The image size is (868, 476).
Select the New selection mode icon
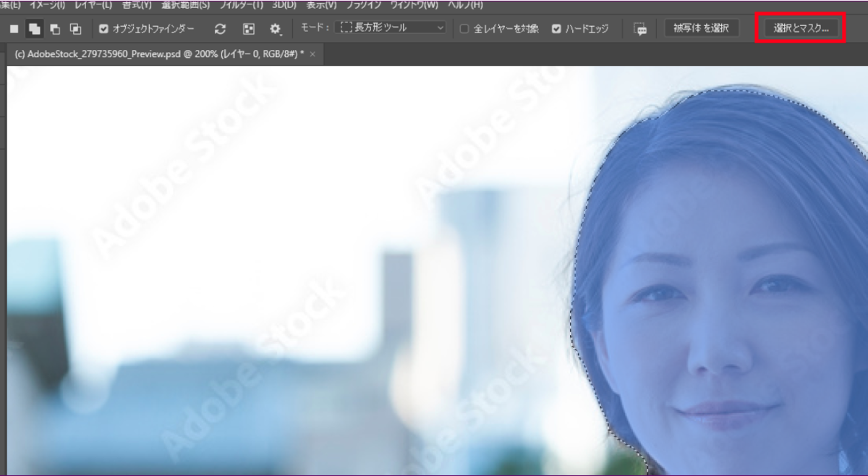[14, 29]
